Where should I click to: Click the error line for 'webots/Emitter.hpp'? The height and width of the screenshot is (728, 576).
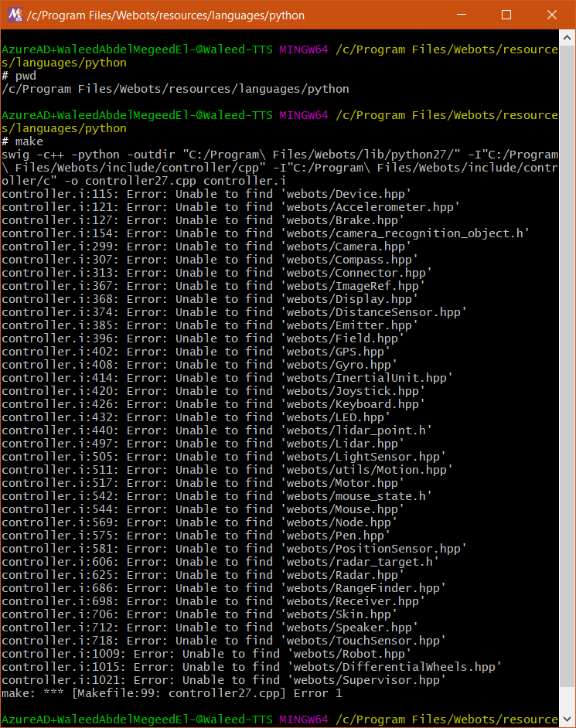pos(210,325)
